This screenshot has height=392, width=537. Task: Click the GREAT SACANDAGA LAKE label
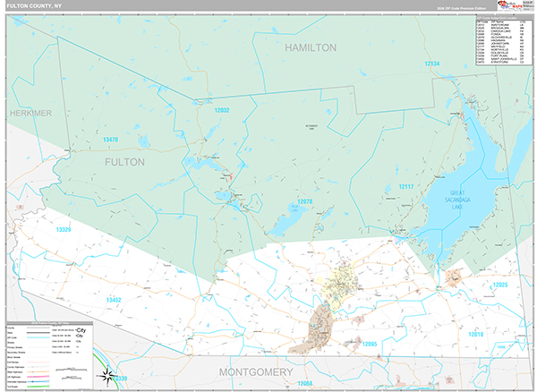click(x=457, y=200)
